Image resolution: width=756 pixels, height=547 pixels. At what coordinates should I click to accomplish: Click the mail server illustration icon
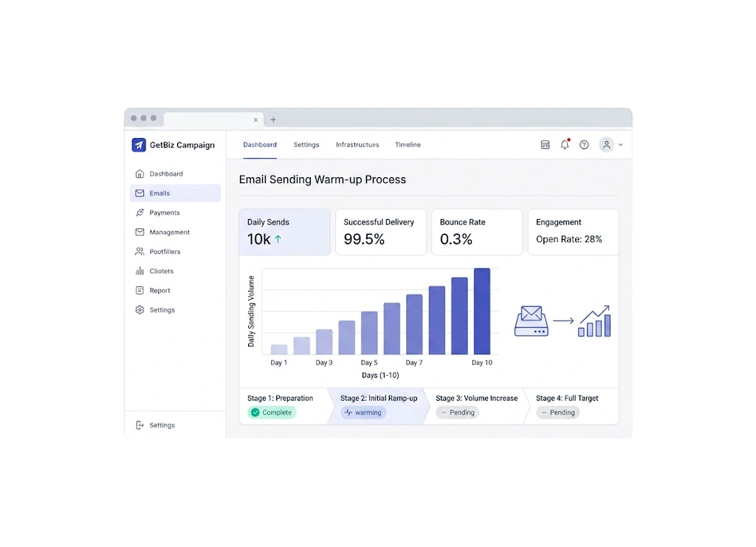click(532, 320)
